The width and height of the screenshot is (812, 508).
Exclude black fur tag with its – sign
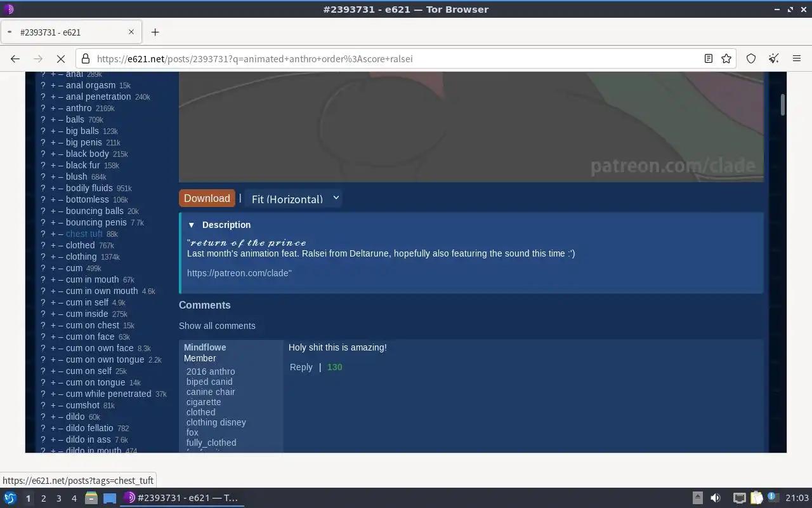coord(61,165)
